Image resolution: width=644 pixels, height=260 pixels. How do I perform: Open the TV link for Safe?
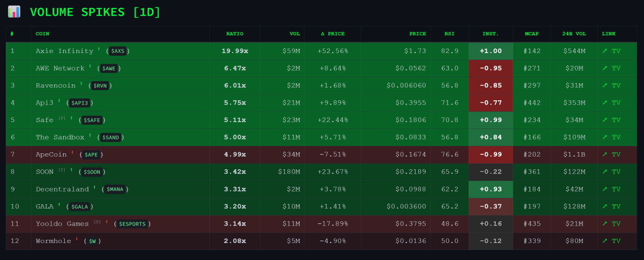[x=611, y=120]
